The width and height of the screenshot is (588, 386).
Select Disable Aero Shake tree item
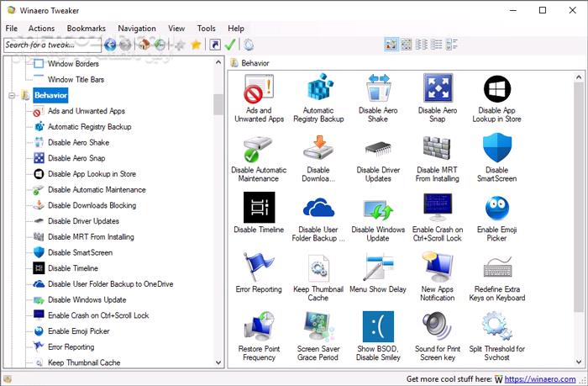click(x=78, y=143)
